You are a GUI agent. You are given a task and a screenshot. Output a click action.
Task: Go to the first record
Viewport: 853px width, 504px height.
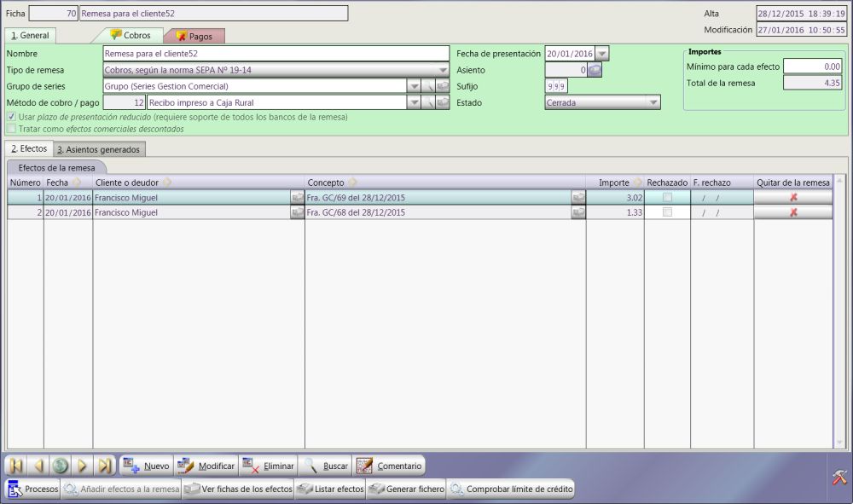(x=16, y=466)
